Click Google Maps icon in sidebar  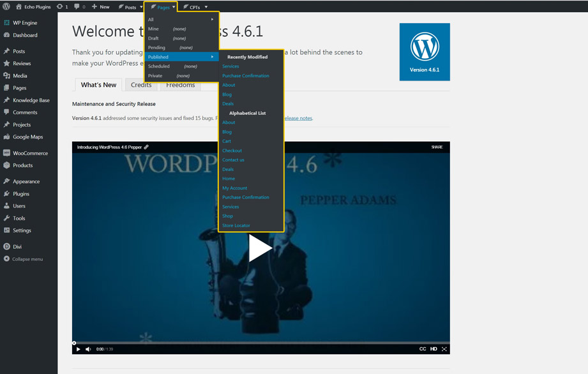6,137
